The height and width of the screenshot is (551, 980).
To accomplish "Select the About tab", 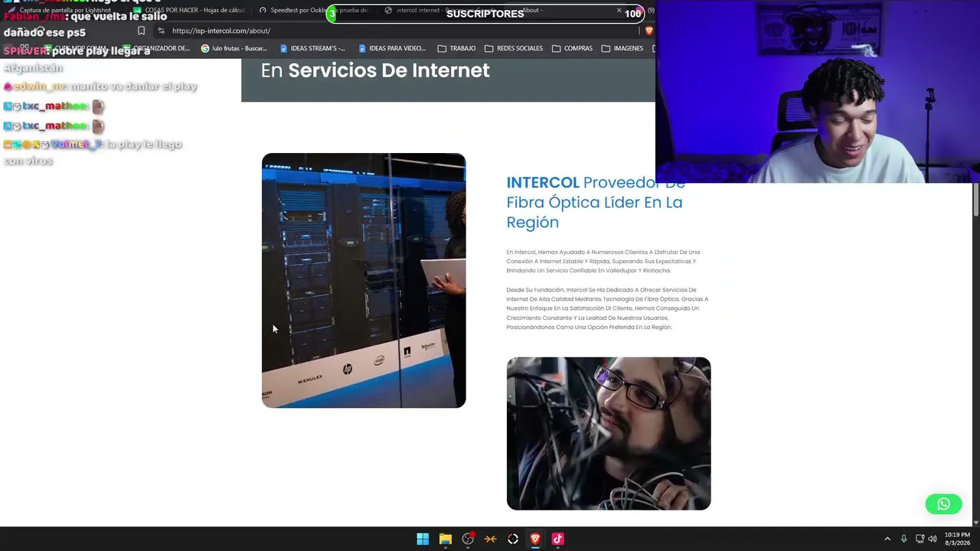I will (x=567, y=10).
